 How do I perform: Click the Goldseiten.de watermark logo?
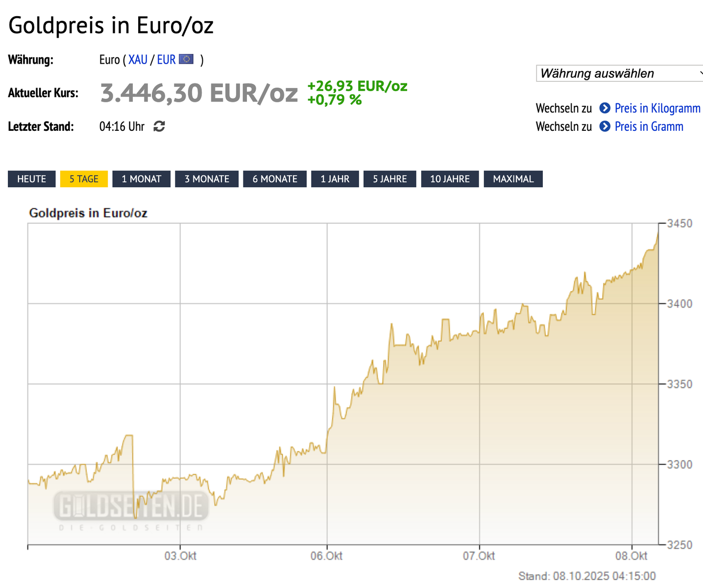click(x=131, y=508)
